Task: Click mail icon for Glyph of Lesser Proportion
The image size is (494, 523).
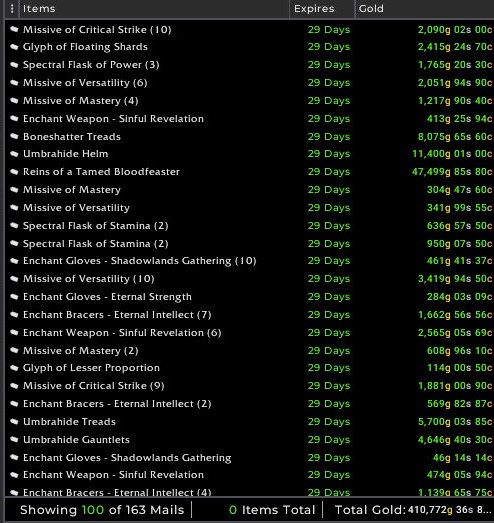Action: pos(14,368)
